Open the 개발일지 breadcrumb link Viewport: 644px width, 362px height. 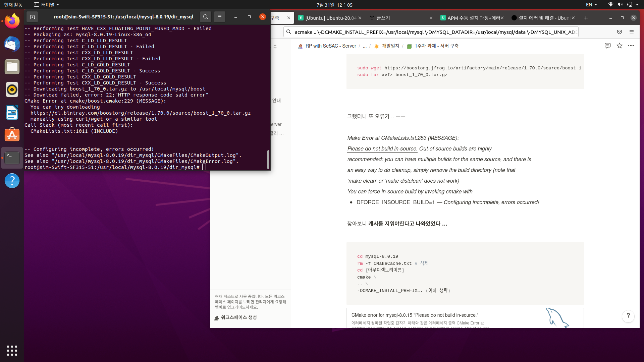[390, 46]
